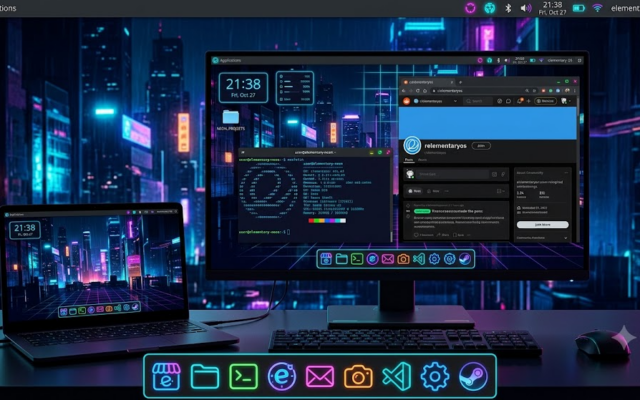The image size is (640, 400).
Task: Open AppCenter store icon in large bottom dock
Action: [x=166, y=376]
